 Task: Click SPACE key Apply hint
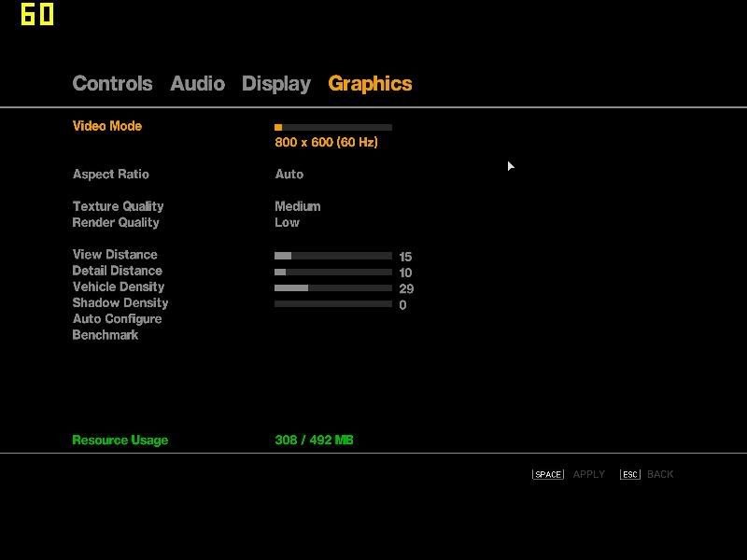coord(569,474)
